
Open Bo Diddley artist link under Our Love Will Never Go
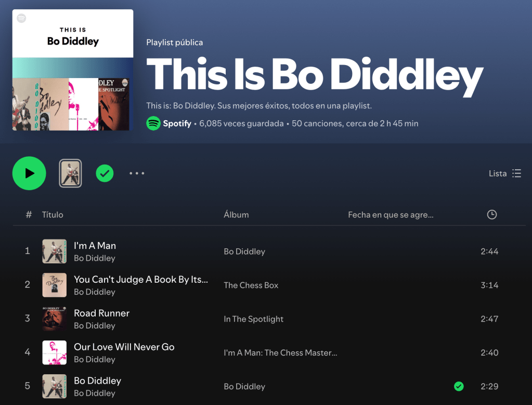coord(95,360)
